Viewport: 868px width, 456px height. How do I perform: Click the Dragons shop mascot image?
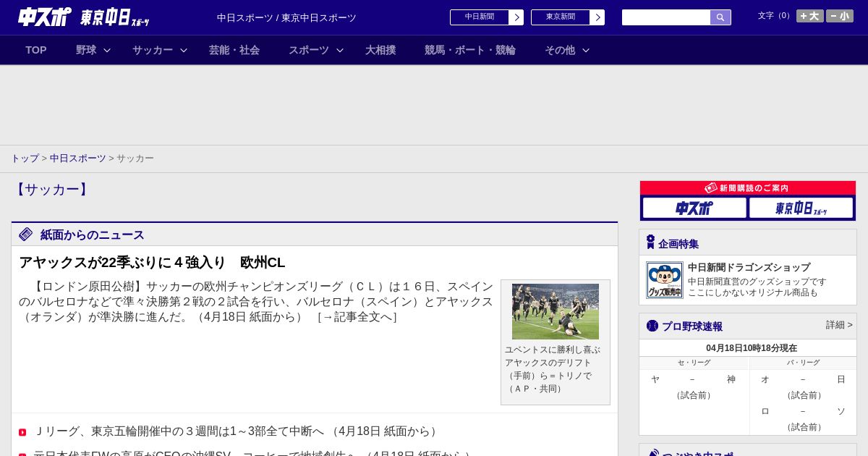[x=665, y=280]
